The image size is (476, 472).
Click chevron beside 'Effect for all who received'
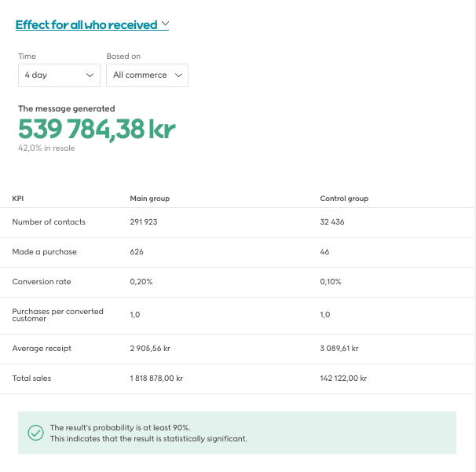(x=165, y=24)
